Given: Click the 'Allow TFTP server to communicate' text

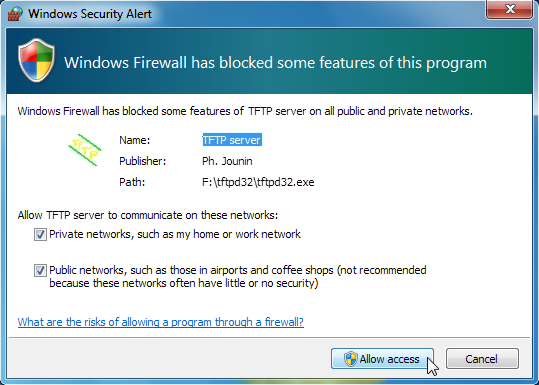Looking at the screenshot, I should pyautogui.click(x=148, y=215).
